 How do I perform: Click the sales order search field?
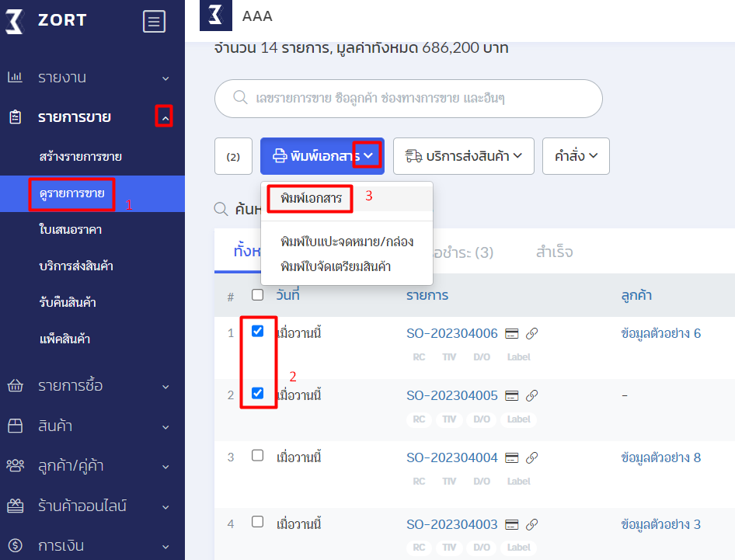tap(408, 99)
